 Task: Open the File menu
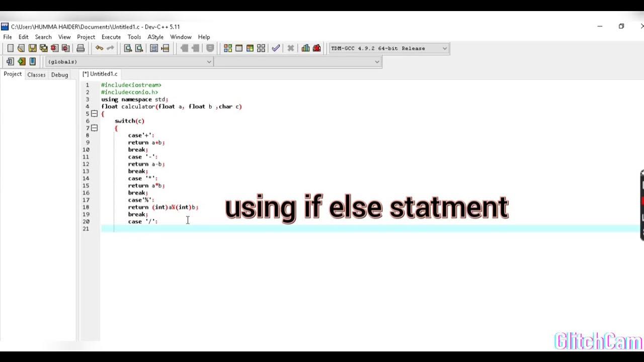click(x=8, y=37)
